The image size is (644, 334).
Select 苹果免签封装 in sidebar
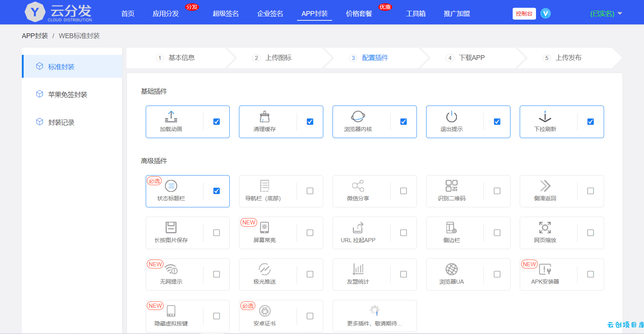(68, 94)
